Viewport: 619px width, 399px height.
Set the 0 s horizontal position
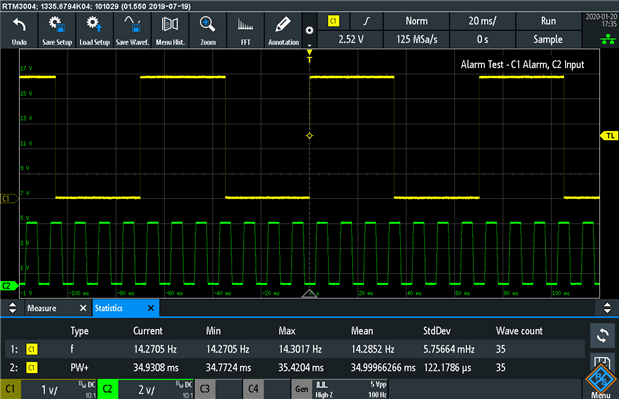point(482,39)
